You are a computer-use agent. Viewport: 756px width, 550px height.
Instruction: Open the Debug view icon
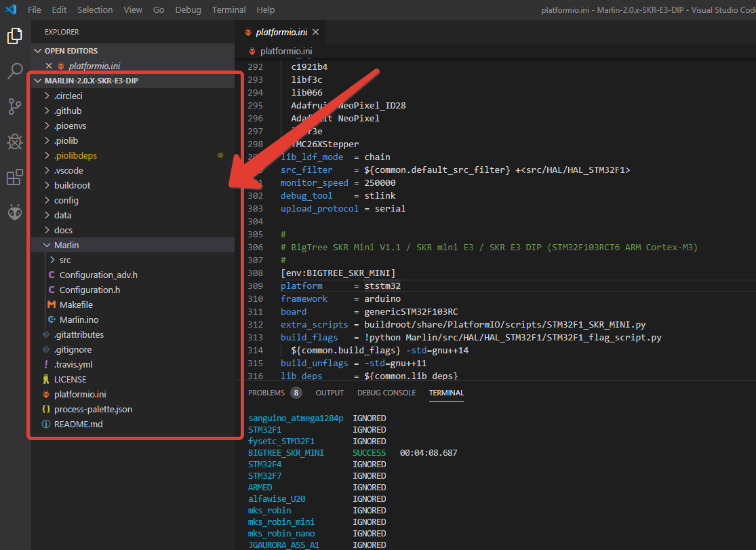(15, 142)
